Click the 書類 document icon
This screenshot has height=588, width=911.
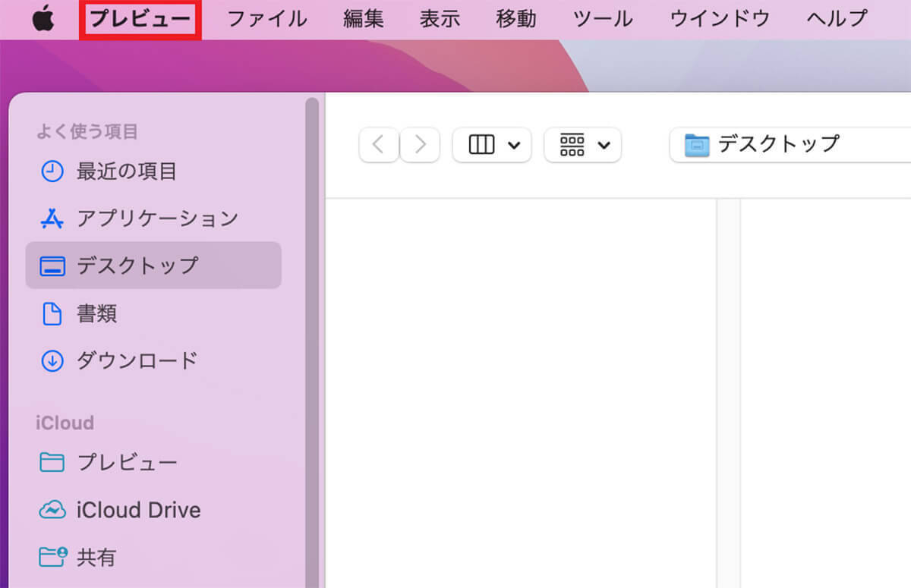coord(52,313)
